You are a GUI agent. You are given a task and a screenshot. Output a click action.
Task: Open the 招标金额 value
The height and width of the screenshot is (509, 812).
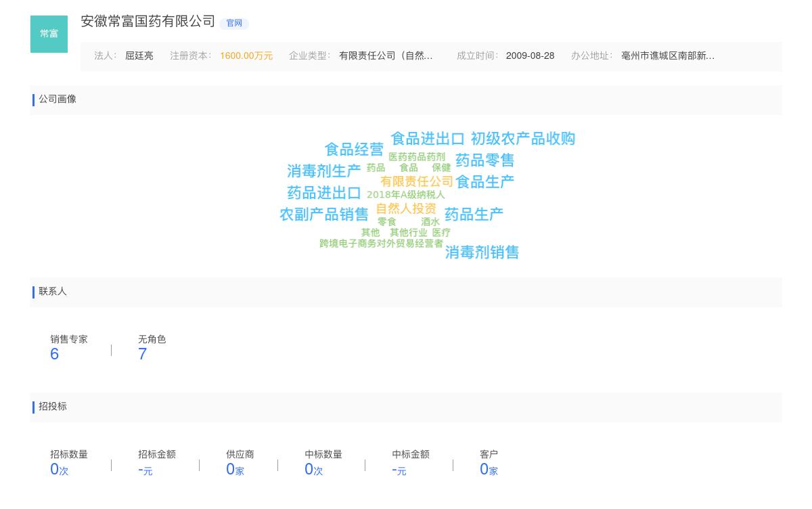[145, 469]
